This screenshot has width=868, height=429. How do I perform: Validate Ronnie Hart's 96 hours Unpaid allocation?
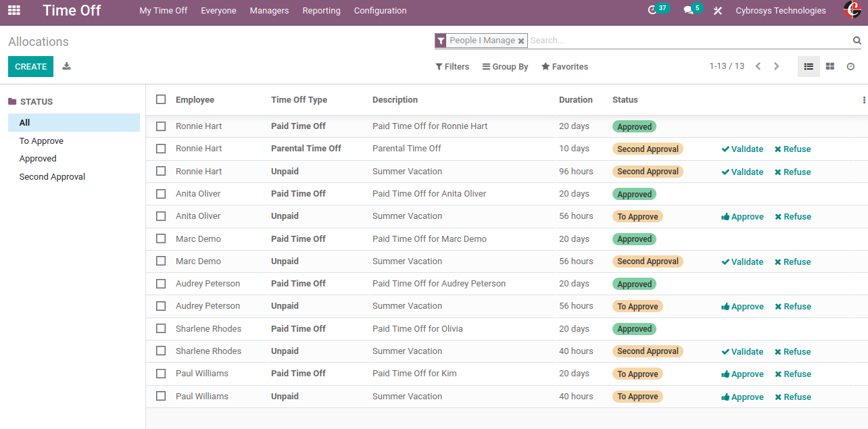742,172
